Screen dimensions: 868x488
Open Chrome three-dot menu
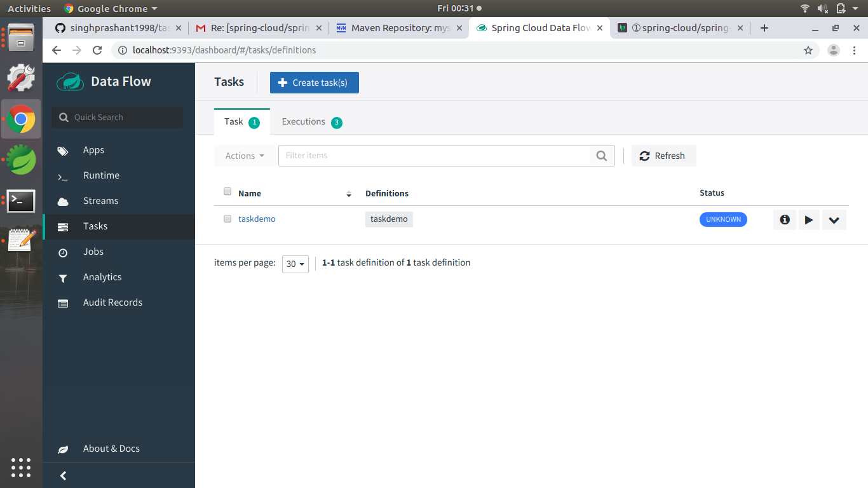click(855, 50)
